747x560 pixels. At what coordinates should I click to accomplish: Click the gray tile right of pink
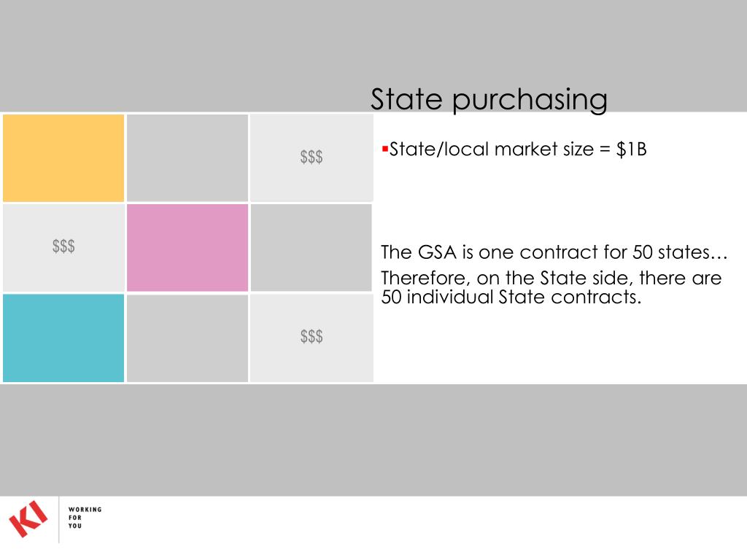tap(311, 248)
